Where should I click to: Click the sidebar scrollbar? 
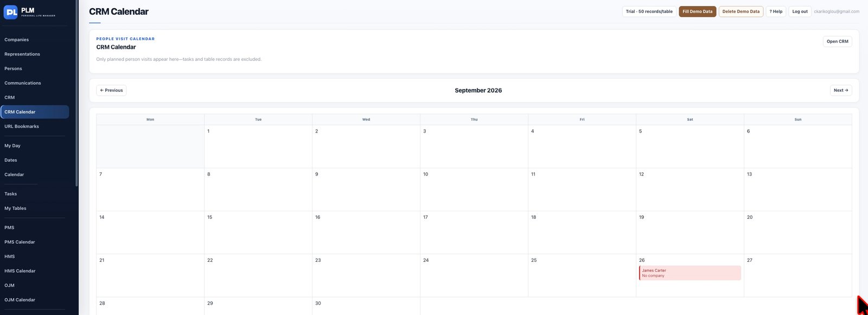pos(76,93)
